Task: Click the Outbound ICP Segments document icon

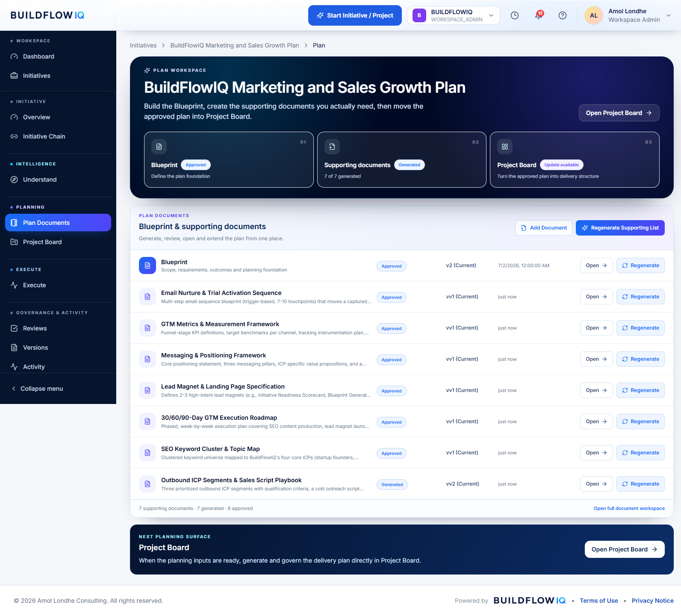Action: pos(147,484)
